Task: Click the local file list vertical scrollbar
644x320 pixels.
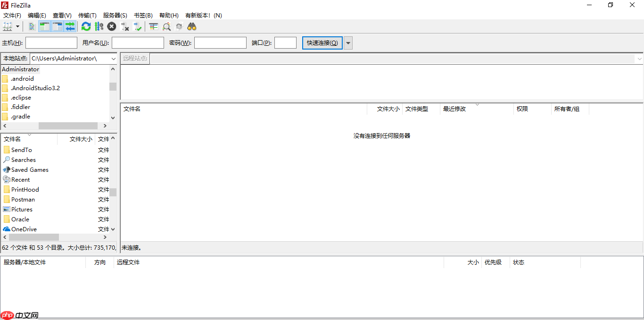Action: tap(113, 189)
